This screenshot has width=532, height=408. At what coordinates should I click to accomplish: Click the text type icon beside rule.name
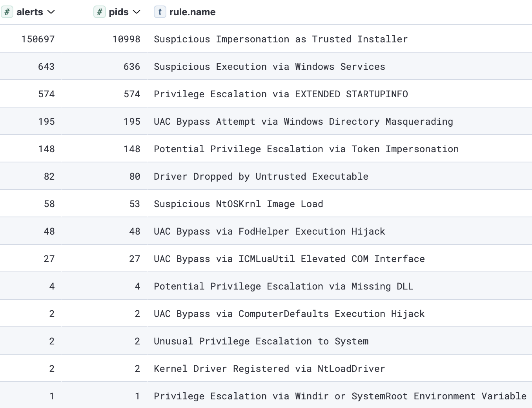tap(160, 12)
